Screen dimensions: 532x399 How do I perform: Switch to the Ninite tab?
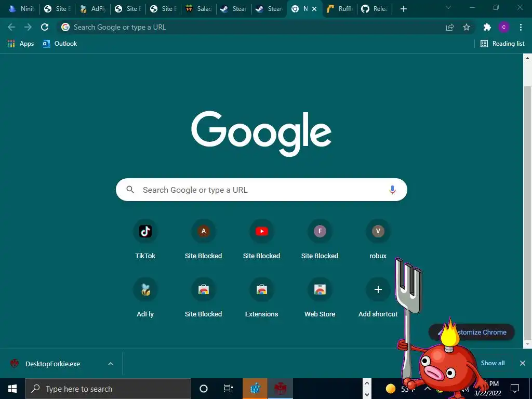click(21, 9)
